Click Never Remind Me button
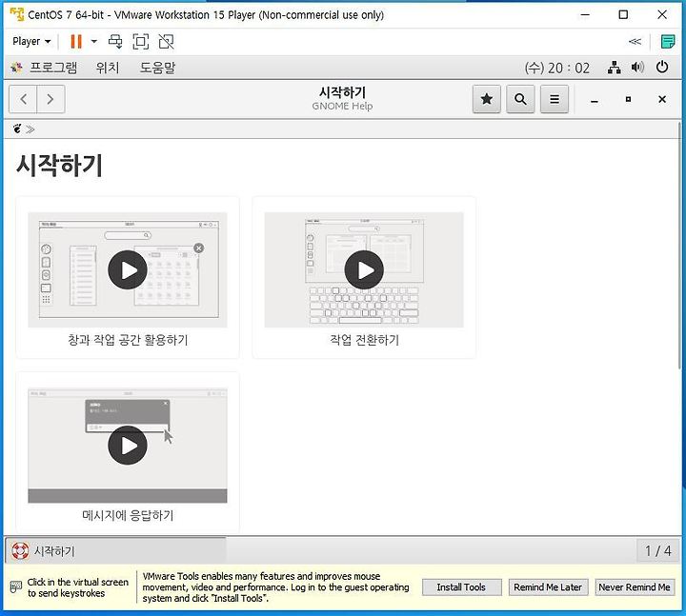The image size is (686, 616). tap(635, 587)
